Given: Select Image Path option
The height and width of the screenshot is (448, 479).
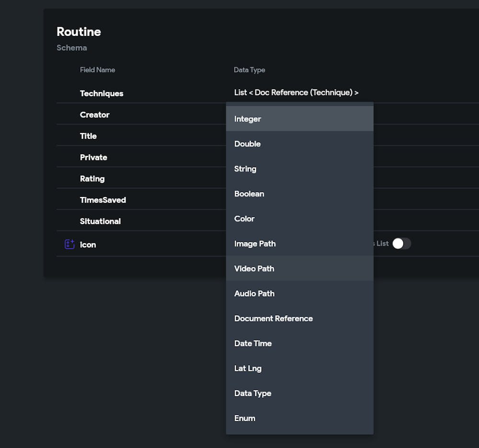Looking at the screenshot, I should point(255,243).
